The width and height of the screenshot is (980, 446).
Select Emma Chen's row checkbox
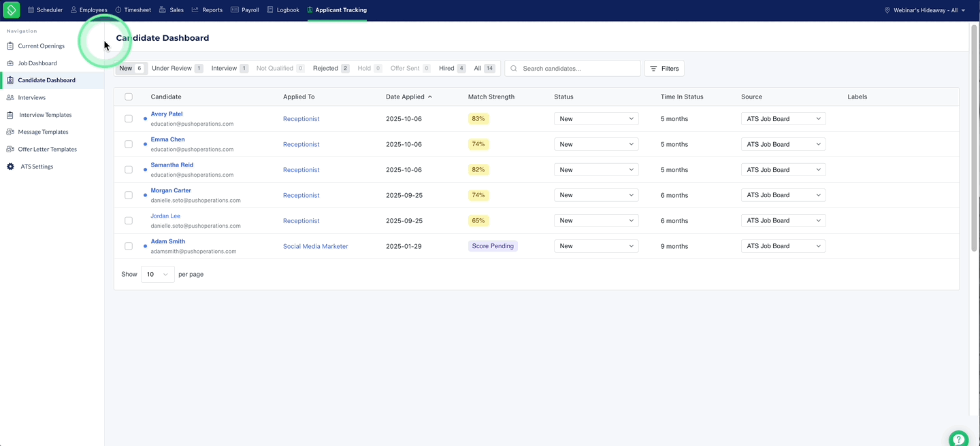129,144
